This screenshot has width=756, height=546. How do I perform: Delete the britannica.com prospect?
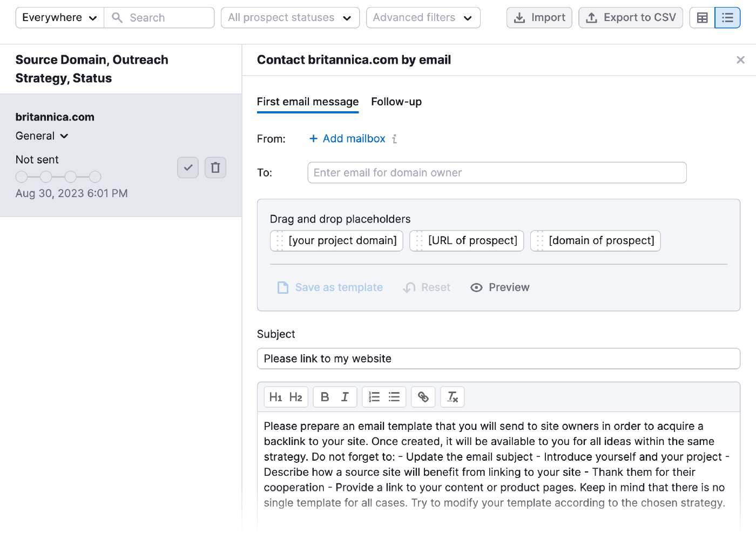(215, 167)
